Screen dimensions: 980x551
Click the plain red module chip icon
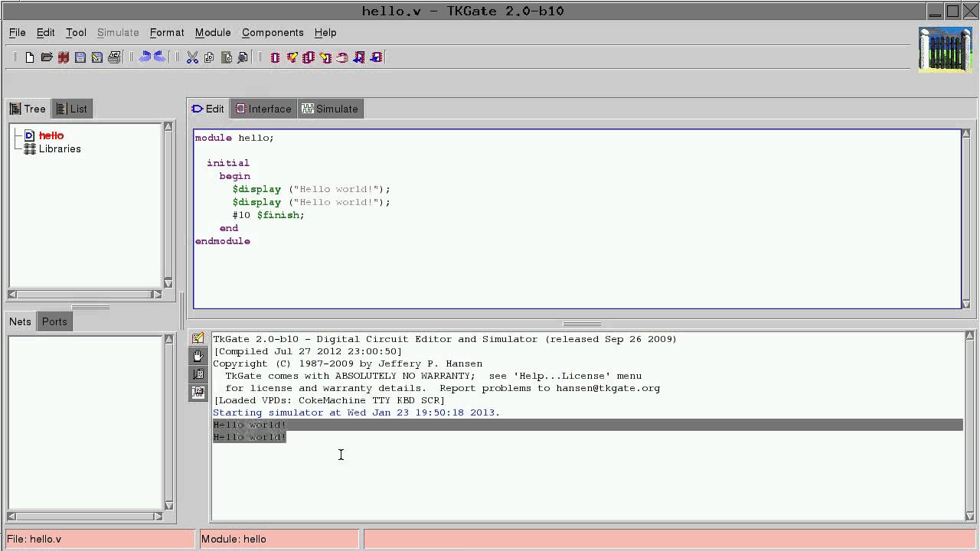coord(275,57)
